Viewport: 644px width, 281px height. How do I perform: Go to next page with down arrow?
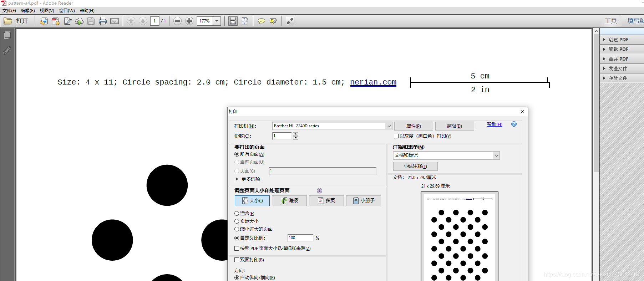click(x=143, y=21)
